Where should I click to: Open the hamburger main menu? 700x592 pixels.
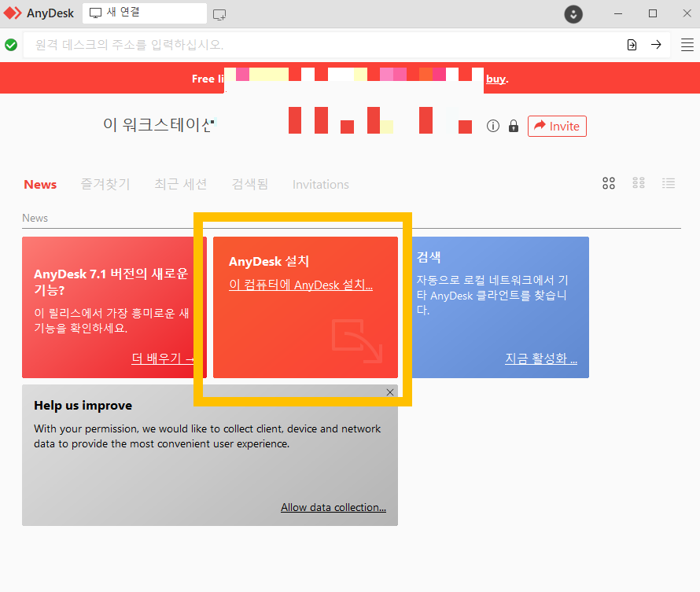[x=687, y=45]
